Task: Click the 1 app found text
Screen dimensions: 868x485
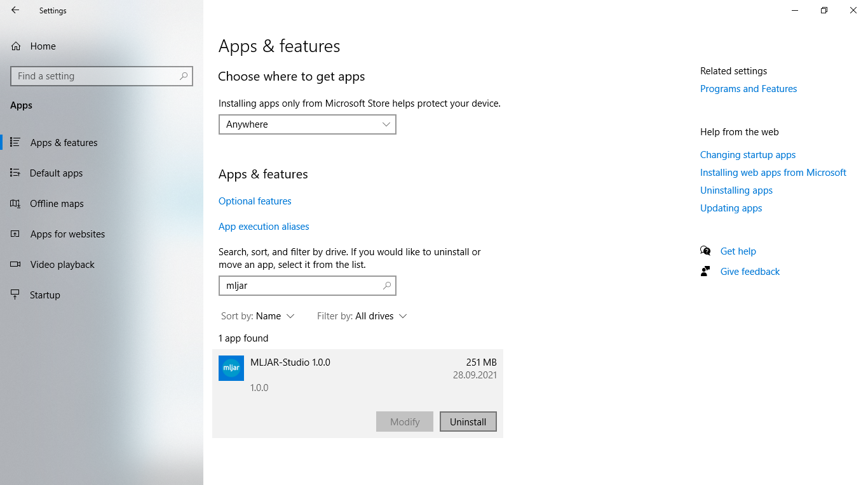Action: [243, 338]
